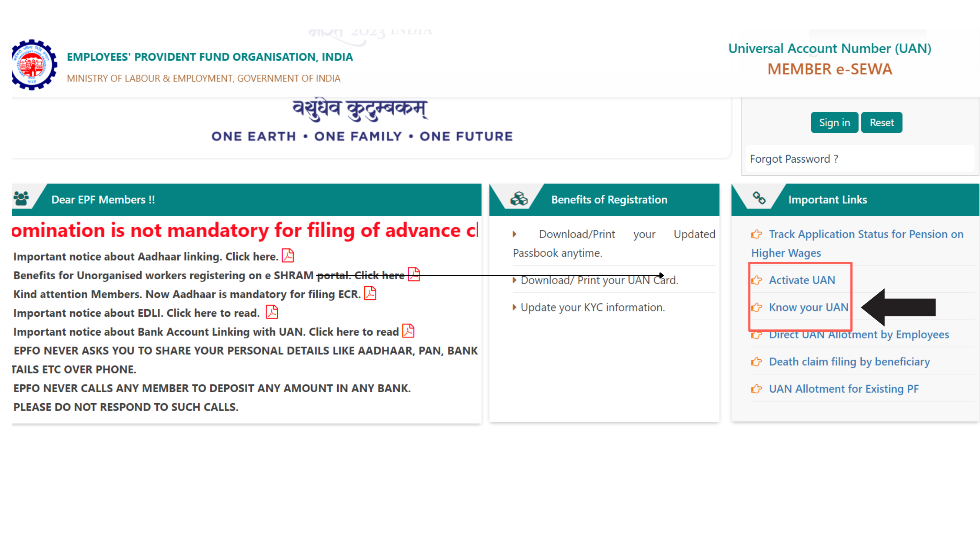
Task: Open PDF icon for Aadhaar linking notice
Action: pos(288,256)
